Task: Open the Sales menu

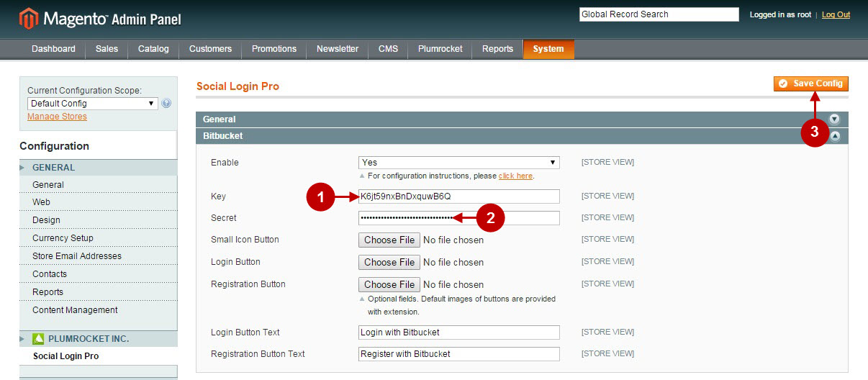Action: click(x=107, y=49)
